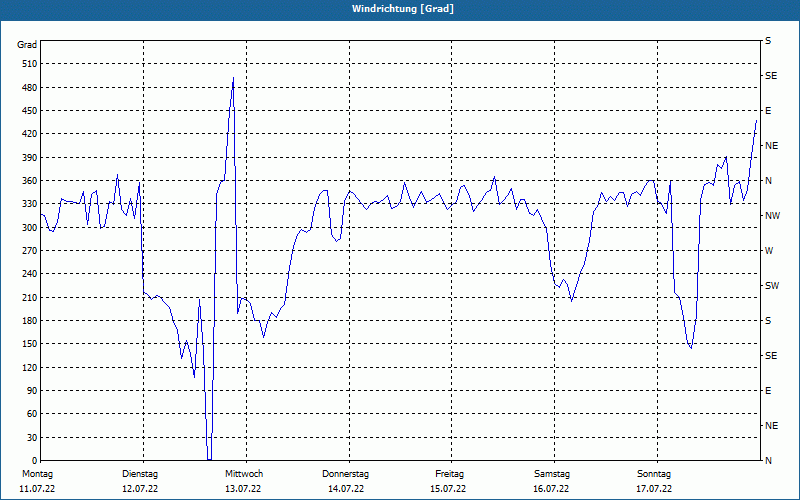
Task: Click the '420' value on the degree axis
Action: (x=30, y=134)
